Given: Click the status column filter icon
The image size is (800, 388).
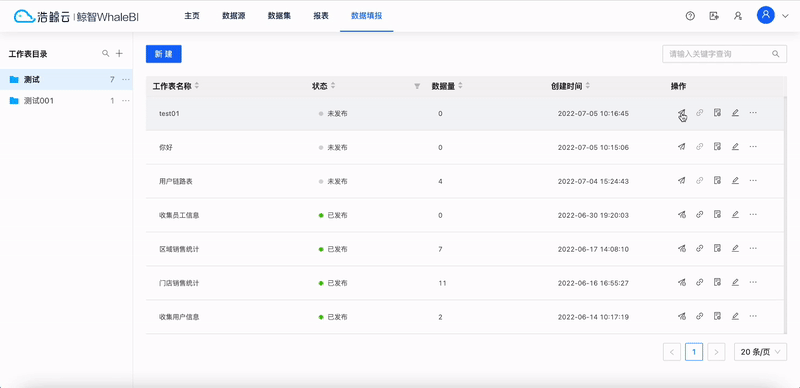Looking at the screenshot, I should 417,86.
